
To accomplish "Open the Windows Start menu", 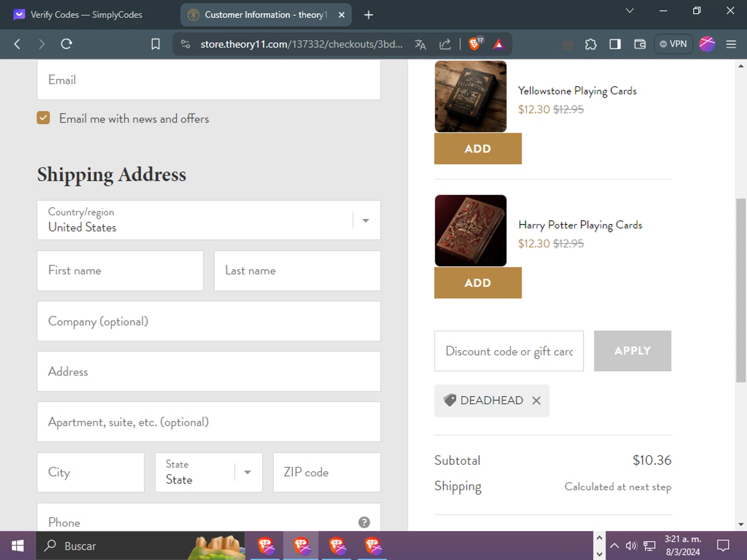I will point(17,546).
